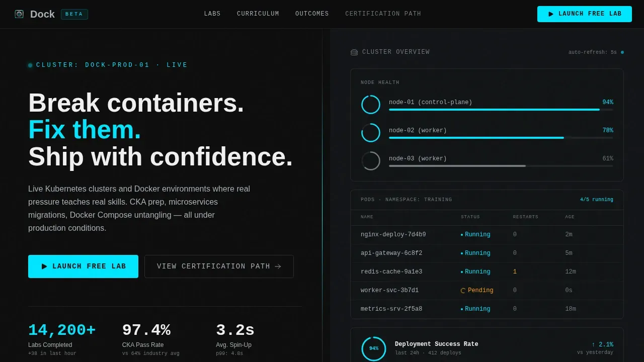Click the Dock brand name
The width and height of the screenshot is (644, 362).
click(x=42, y=14)
